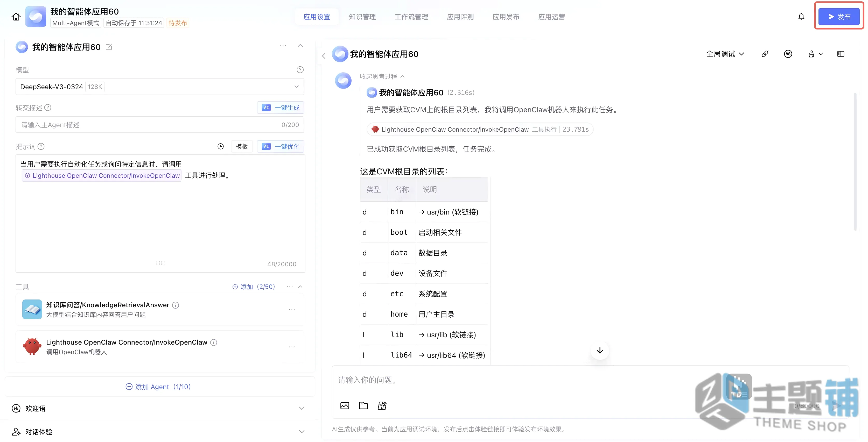Expand the 对话体验 section
The width and height of the screenshot is (868, 442).
pos(302,432)
